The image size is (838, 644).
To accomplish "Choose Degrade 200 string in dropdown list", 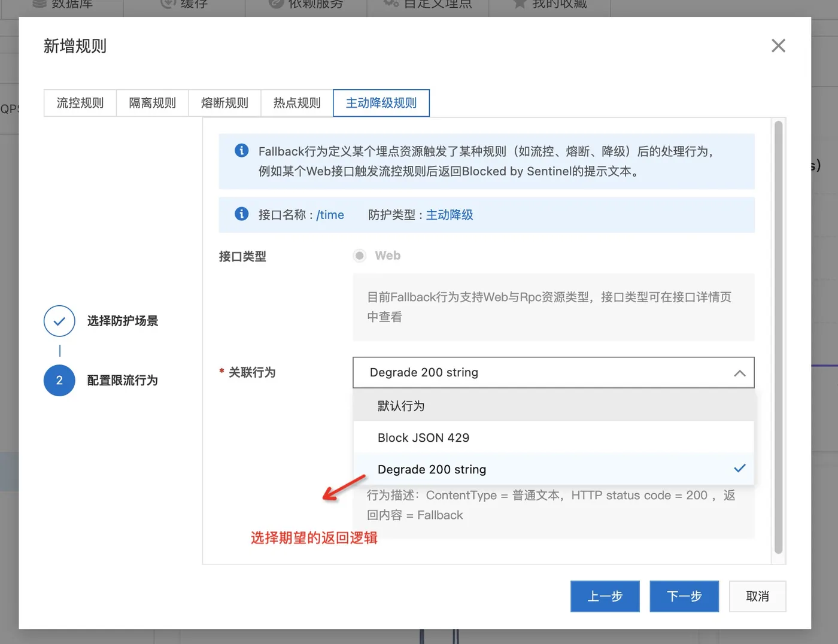I will coord(553,469).
